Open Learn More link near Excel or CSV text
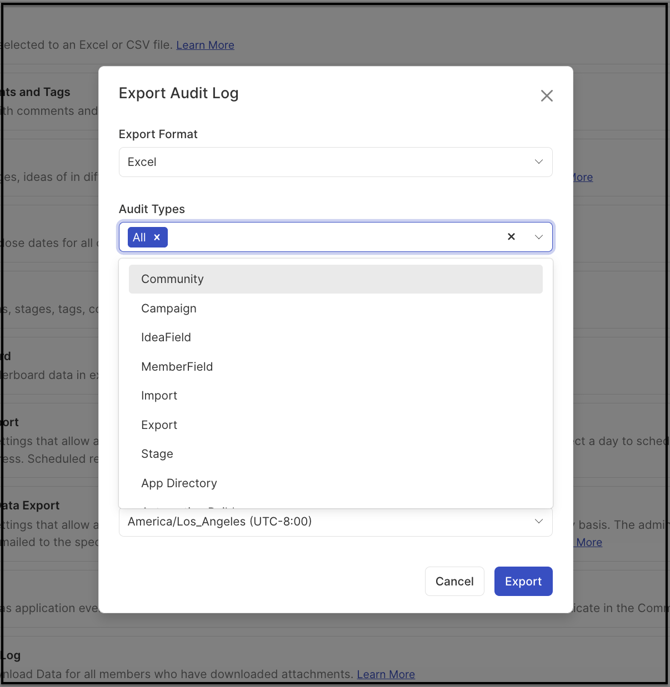Viewport: 670px width, 687px height. pyautogui.click(x=205, y=45)
